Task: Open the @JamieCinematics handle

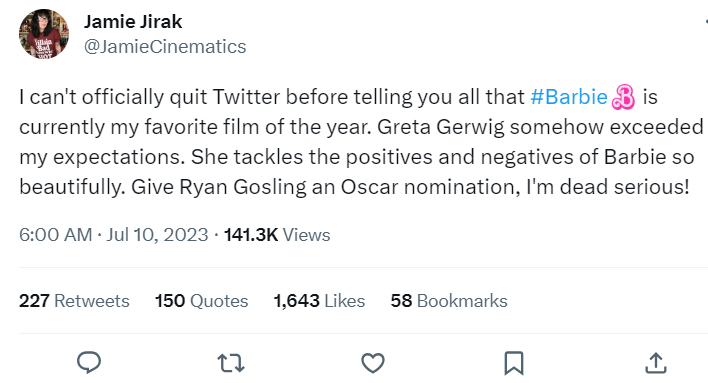Action: click(x=165, y=47)
